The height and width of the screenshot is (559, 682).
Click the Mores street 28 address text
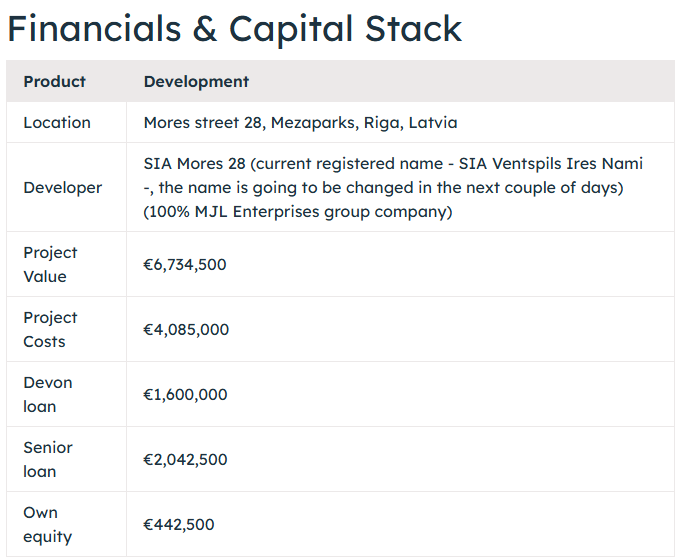pyautogui.click(x=300, y=123)
